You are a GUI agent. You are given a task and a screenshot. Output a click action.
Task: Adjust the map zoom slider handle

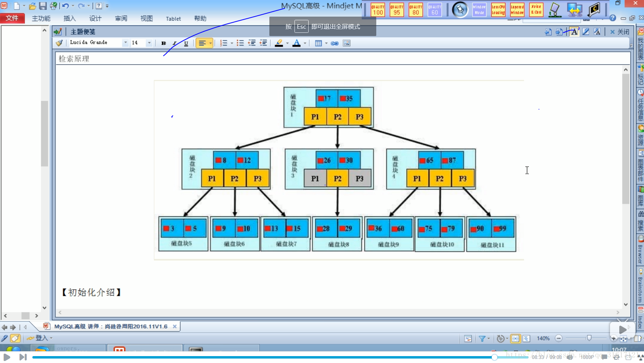pos(589,338)
